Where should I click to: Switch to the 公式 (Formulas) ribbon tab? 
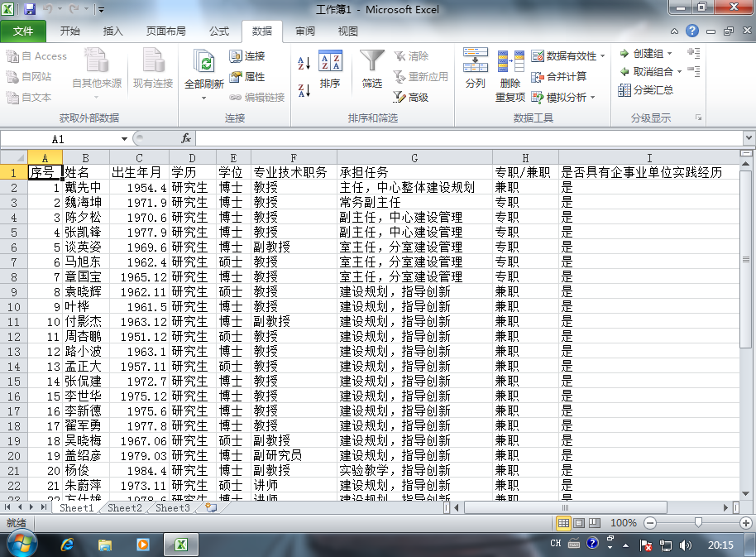(219, 31)
